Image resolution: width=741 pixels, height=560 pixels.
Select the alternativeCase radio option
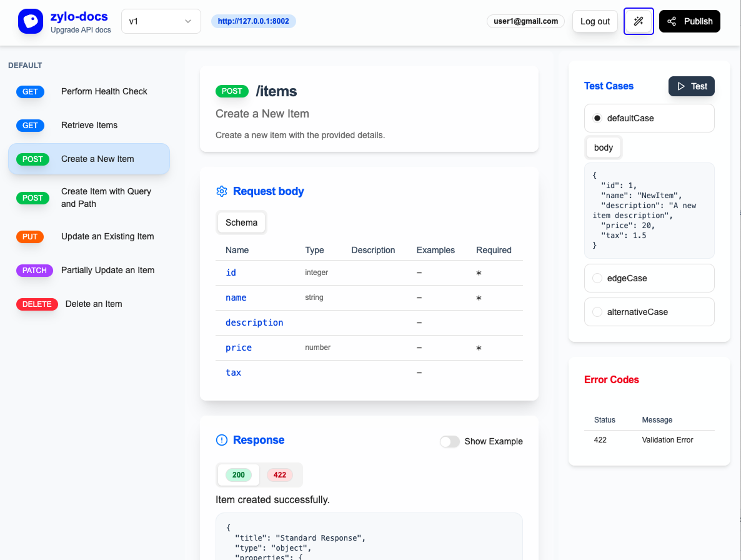tap(597, 312)
